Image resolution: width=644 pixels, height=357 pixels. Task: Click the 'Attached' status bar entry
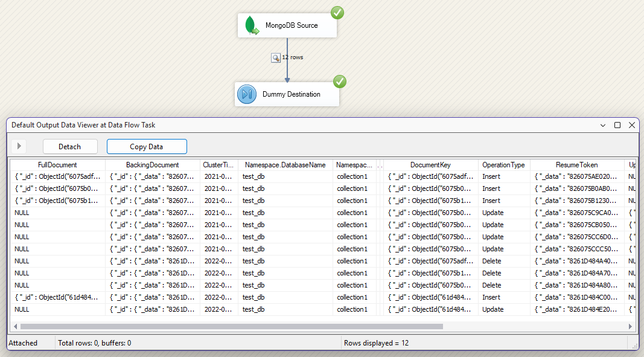click(x=23, y=343)
